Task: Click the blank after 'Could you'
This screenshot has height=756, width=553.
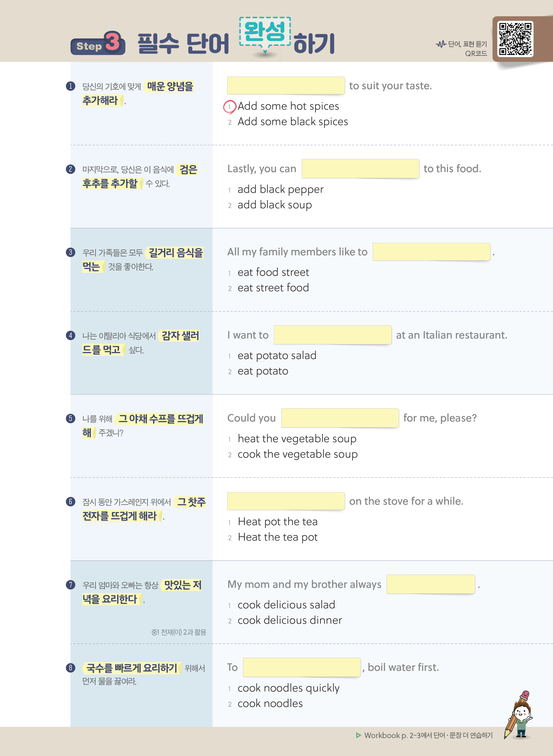Action: pyautogui.click(x=340, y=418)
